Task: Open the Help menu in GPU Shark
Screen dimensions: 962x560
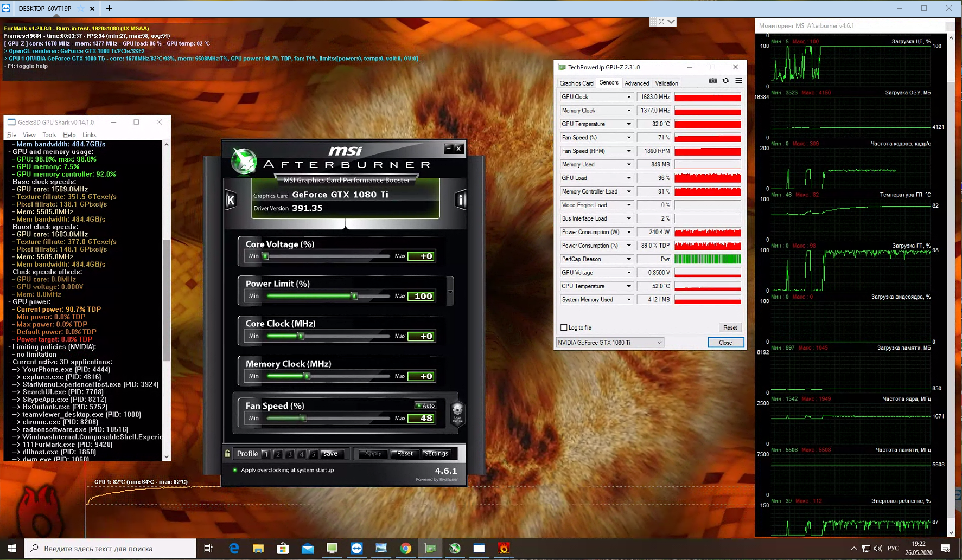Action: click(x=69, y=135)
